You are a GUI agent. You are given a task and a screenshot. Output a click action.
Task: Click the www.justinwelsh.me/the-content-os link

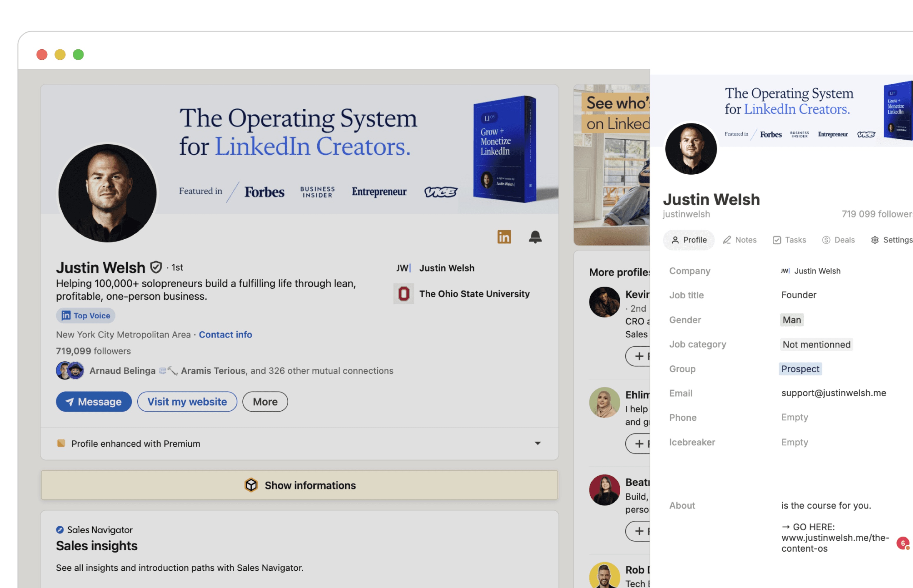coord(835,543)
